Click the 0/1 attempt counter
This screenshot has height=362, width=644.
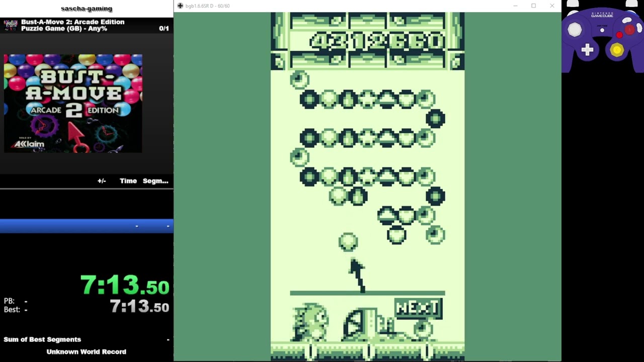(x=164, y=29)
